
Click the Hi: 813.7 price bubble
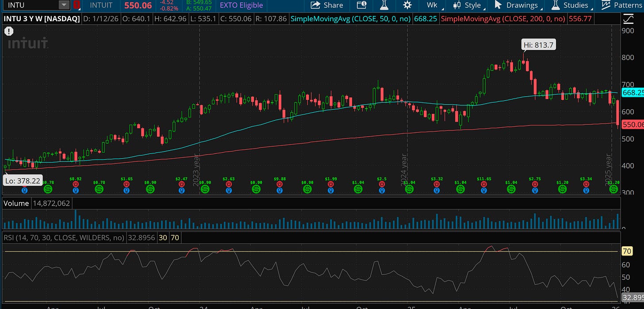click(537, 45)
